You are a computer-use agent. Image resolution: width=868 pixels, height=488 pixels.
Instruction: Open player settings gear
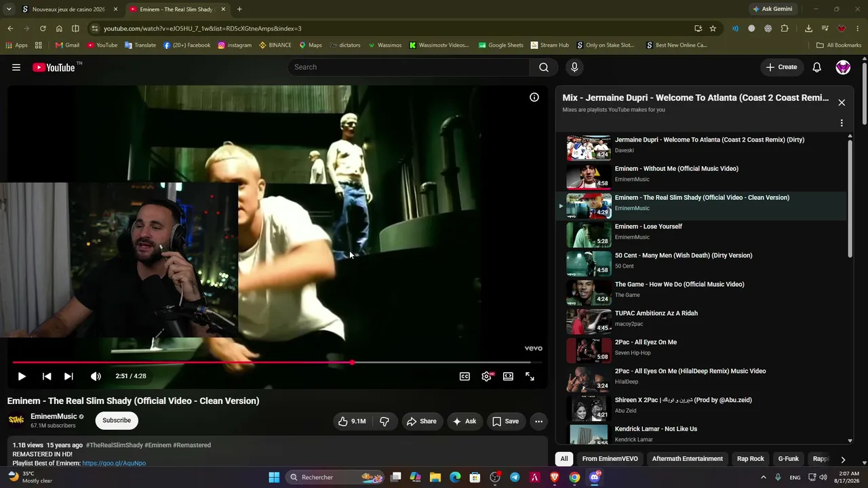click(x=487, y=376)
